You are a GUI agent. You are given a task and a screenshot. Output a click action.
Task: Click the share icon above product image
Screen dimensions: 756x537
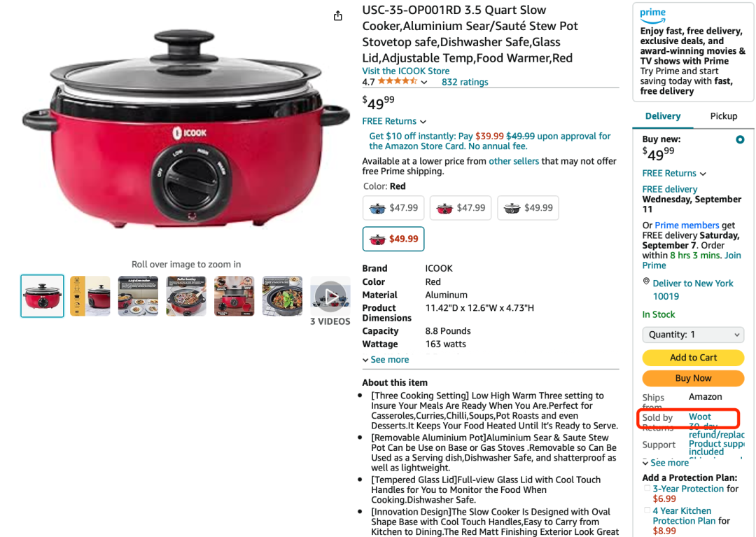pyautogui.click(x=338, y=16)
